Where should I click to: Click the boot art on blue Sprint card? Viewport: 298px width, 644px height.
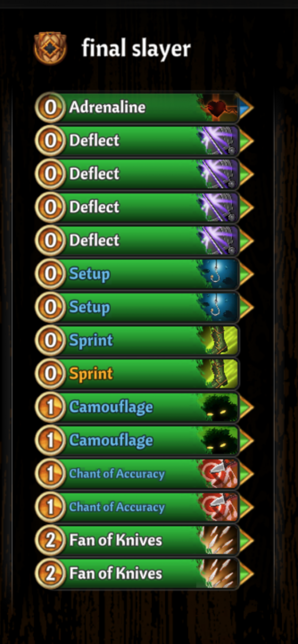click(217, 341)
